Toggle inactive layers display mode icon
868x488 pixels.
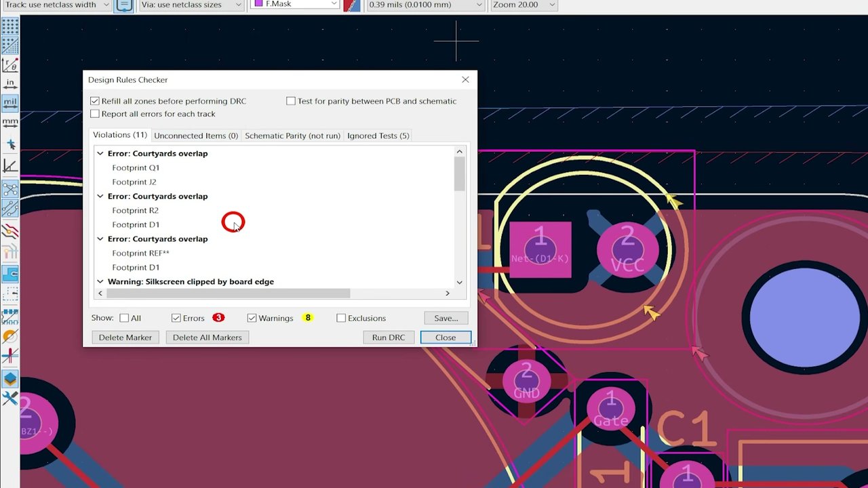10,231
